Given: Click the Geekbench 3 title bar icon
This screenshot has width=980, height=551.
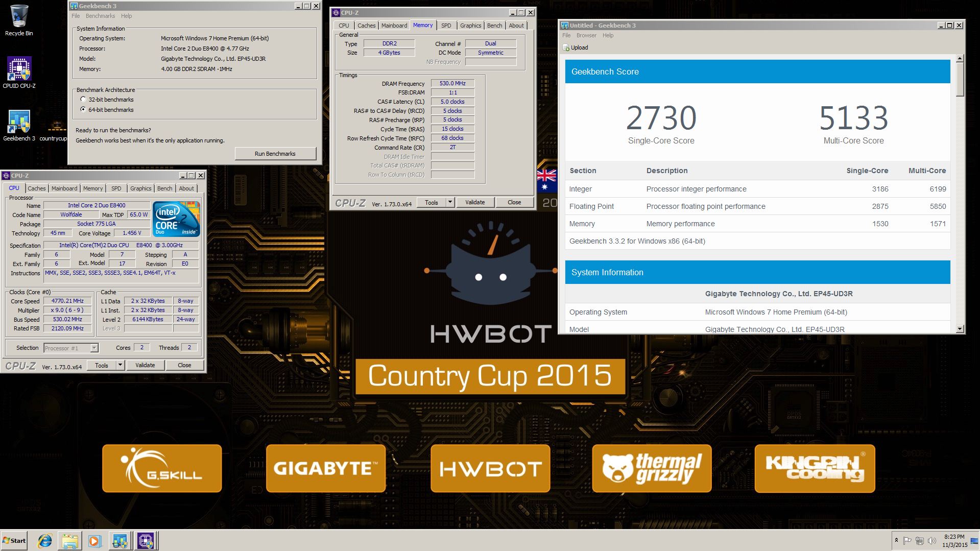Looking at the screenshot, I should pos(74,6).
